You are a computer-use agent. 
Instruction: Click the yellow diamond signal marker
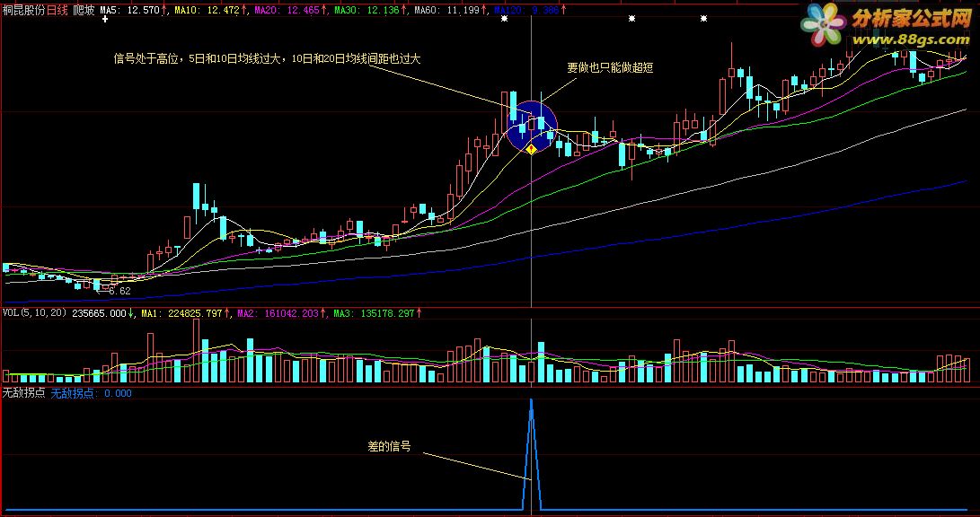click(531, 149)
